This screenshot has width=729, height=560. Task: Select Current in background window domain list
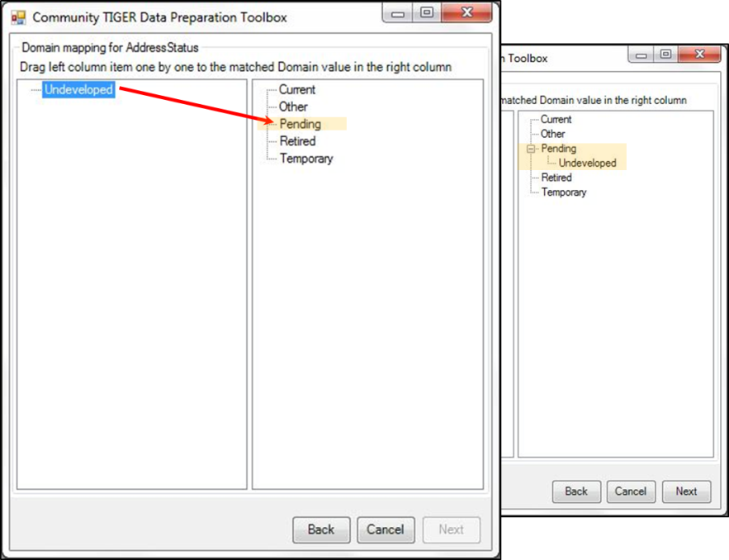click(x=556, y=119)
